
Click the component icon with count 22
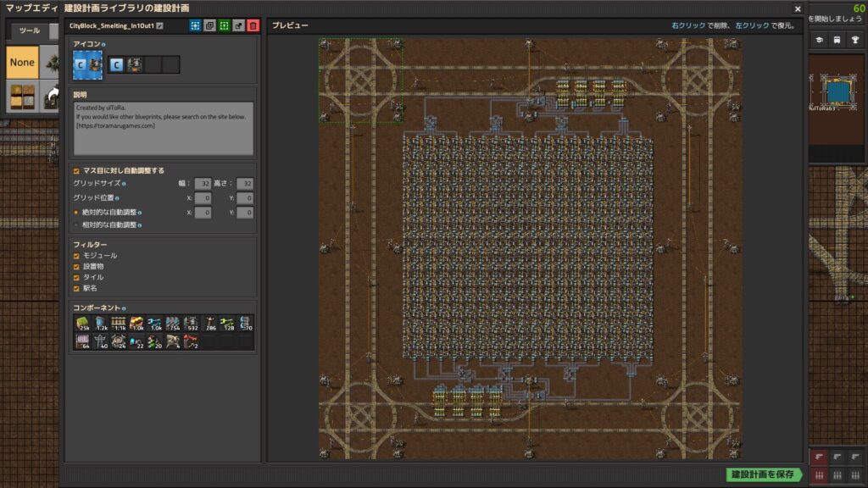136,341
